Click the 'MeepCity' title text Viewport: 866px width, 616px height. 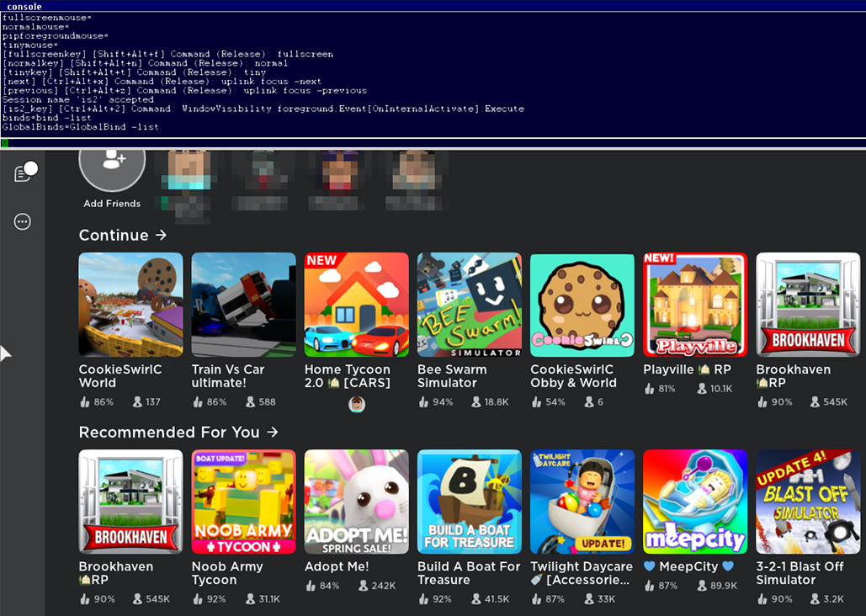[688, 567]
